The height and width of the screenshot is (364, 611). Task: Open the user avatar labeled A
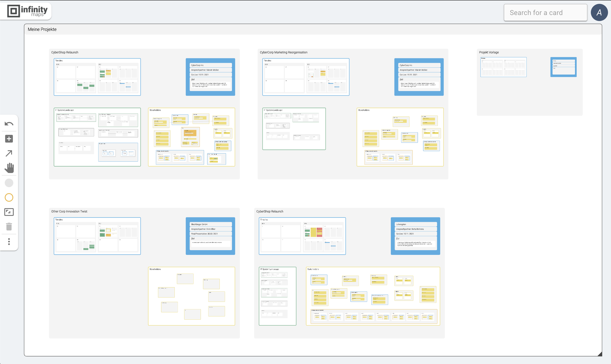click(x=599, y=12)
